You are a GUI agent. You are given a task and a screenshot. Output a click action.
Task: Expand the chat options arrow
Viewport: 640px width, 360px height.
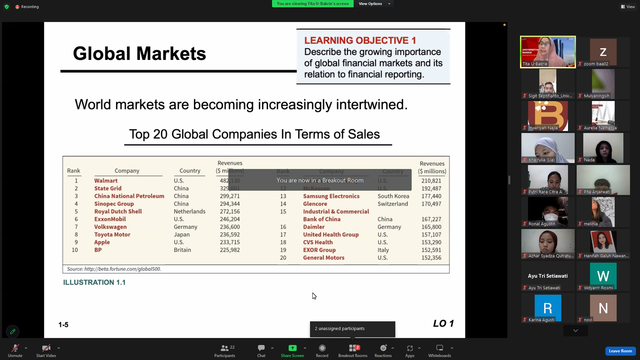click(x=272, y=348)
